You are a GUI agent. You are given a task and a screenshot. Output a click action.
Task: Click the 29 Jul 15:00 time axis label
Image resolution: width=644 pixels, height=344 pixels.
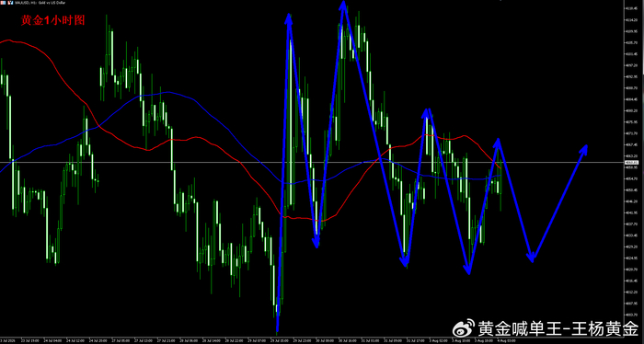pyautogui.click(x=279, y=340)
